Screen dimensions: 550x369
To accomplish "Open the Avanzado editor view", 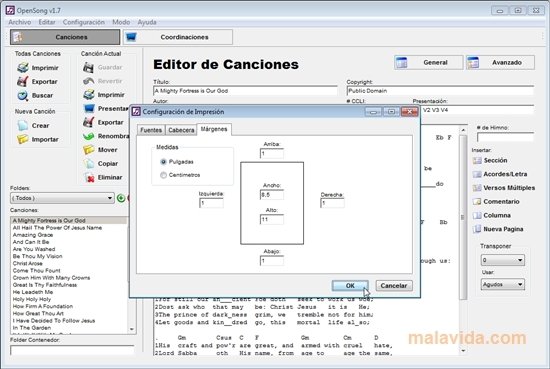I will click(x=501, y=62).
